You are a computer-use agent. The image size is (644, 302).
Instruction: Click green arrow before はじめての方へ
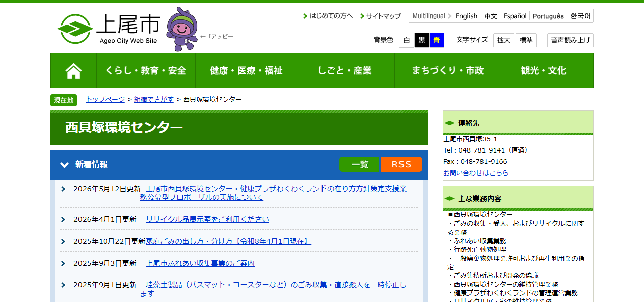click(x=305, y=16)
